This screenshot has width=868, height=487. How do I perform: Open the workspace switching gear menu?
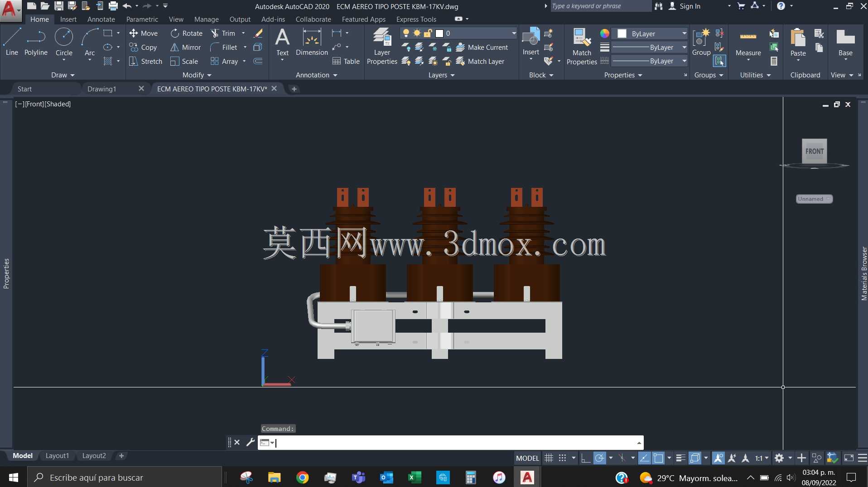(x=782, y=458)
